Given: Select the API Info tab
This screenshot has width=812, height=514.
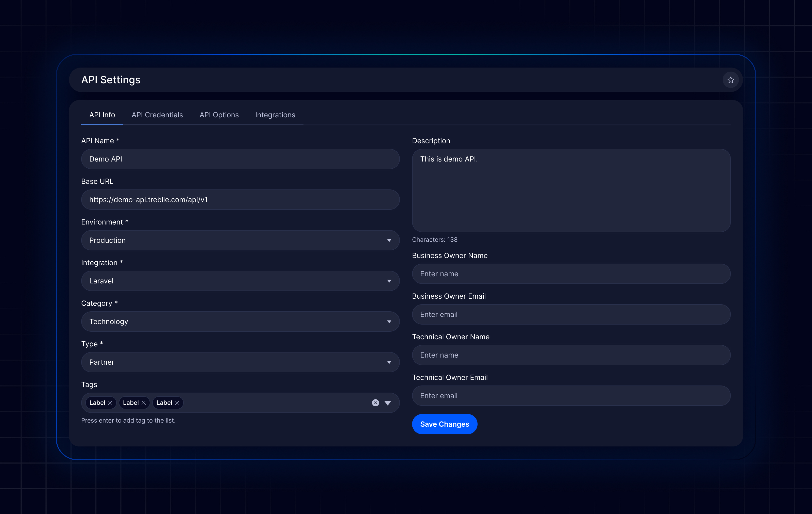Looking at the screenshot, I should (102, 115).
